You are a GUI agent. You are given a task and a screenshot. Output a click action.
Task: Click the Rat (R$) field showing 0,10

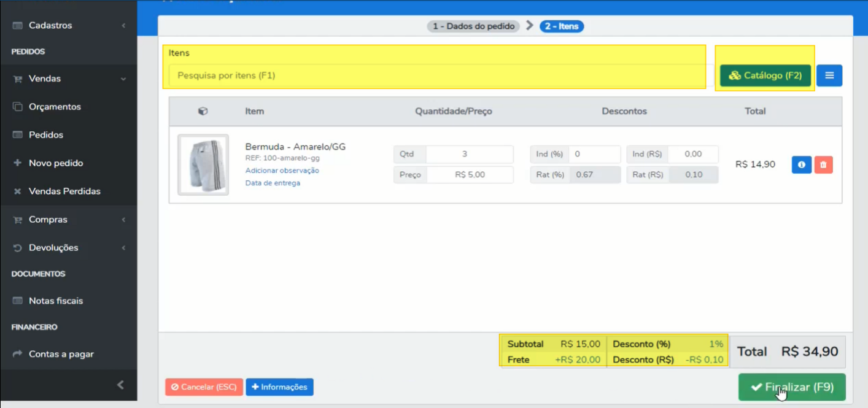coord(693,174)
